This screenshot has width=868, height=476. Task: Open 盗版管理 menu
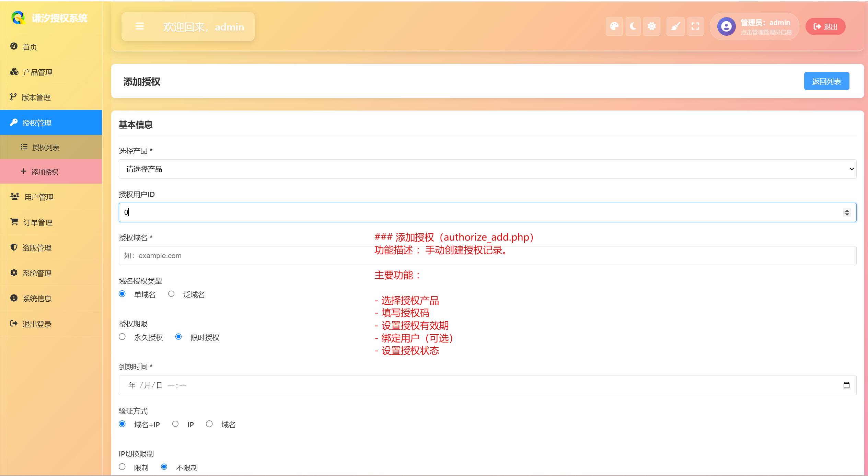point(51,248)
